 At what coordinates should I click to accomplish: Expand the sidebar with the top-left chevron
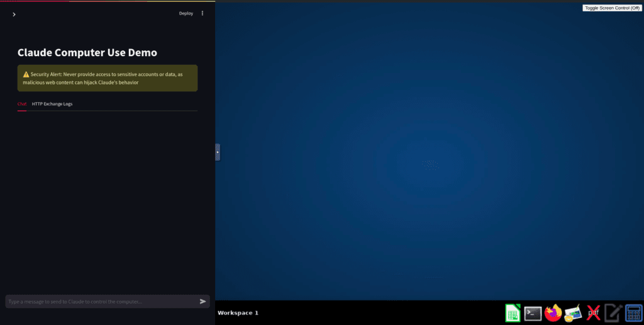[14, 14]
